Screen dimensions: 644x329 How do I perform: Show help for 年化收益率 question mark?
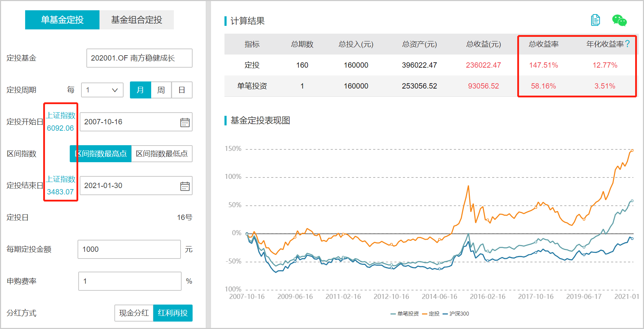click(x=627, y=44)
